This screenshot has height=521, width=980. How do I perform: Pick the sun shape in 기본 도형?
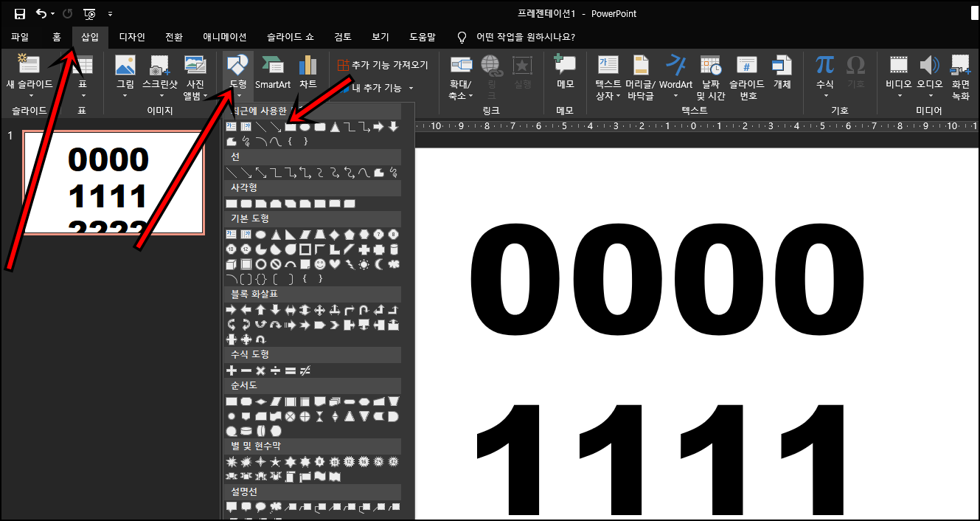pos(364,264)
